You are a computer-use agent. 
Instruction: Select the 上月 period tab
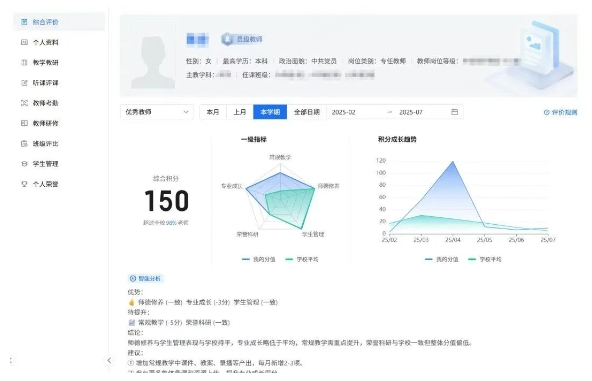tap(240, 112)
